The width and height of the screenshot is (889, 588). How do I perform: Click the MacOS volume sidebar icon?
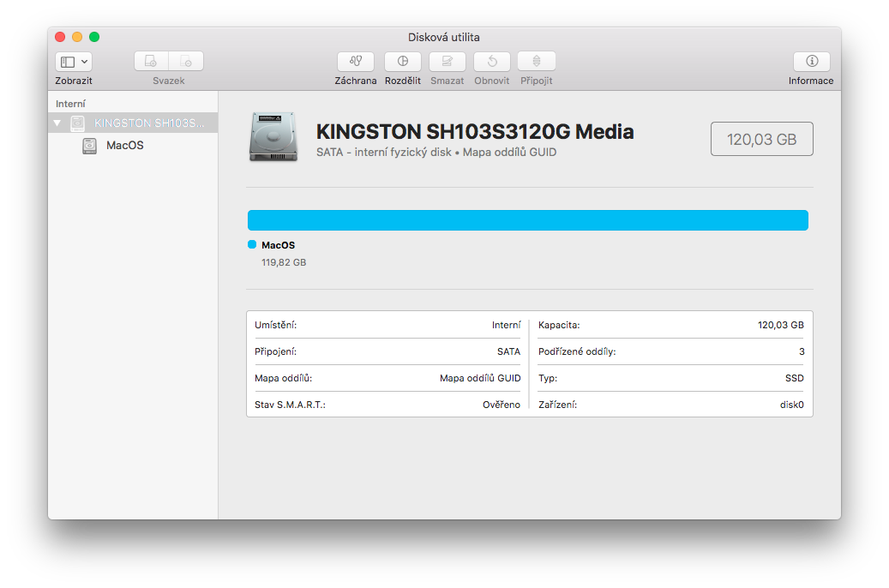click(89, 146)
